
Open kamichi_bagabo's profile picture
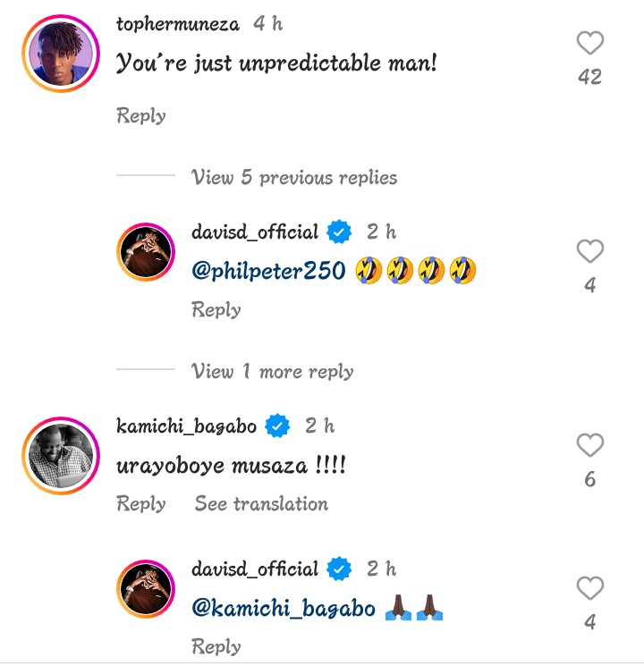[x=58, y=454]
